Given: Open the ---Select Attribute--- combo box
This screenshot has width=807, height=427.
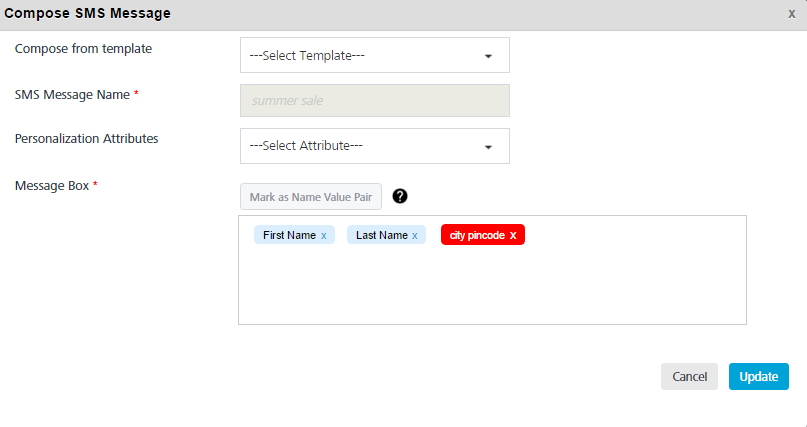Looking at the screenshot, I should 375,146.
